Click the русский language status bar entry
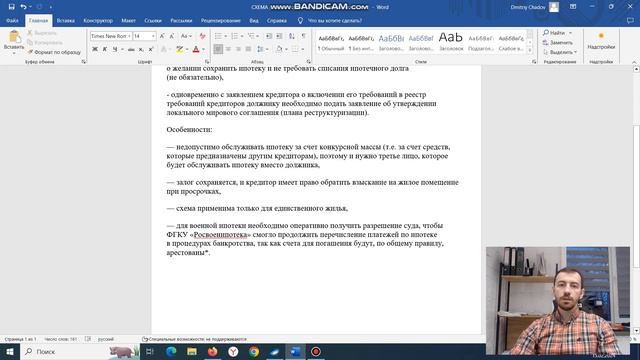Image resolution: width=640 pixels, height=360 pixels. (x=106, y=339)
